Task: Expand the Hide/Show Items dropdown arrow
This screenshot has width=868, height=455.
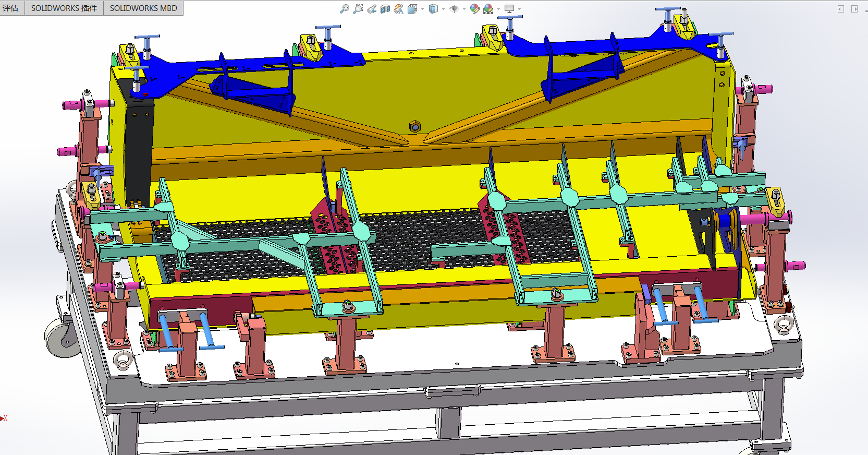Action: click(x=464, y=9)
